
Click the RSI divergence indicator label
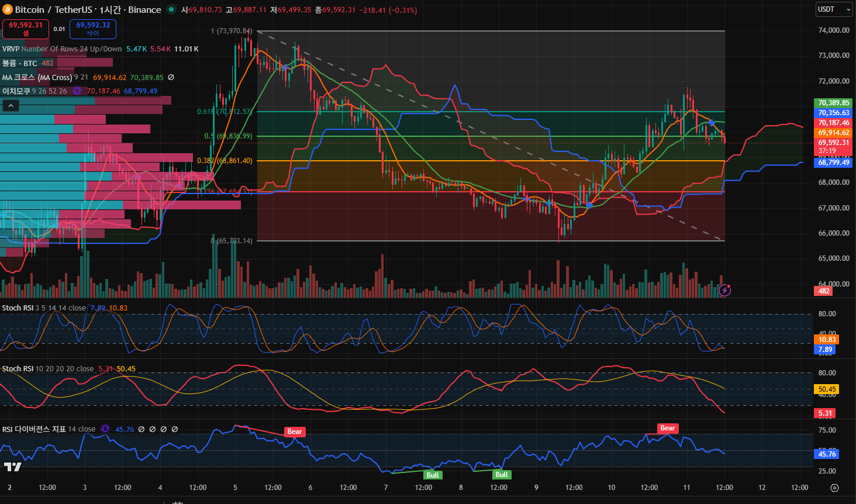click(34, 429)
